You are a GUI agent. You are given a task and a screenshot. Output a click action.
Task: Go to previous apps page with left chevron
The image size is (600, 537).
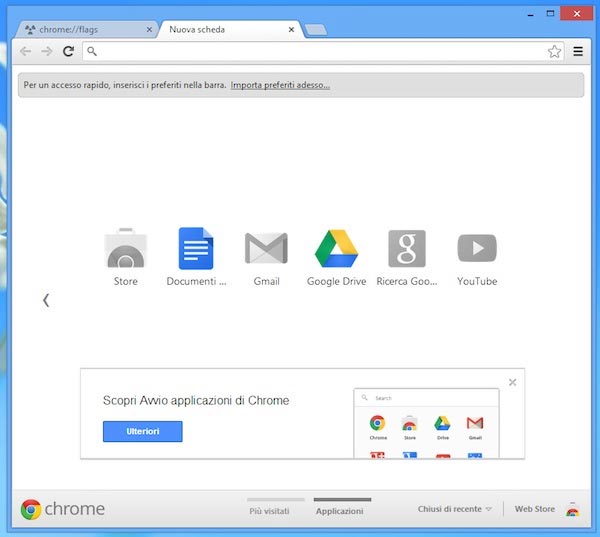coord(46,300)
